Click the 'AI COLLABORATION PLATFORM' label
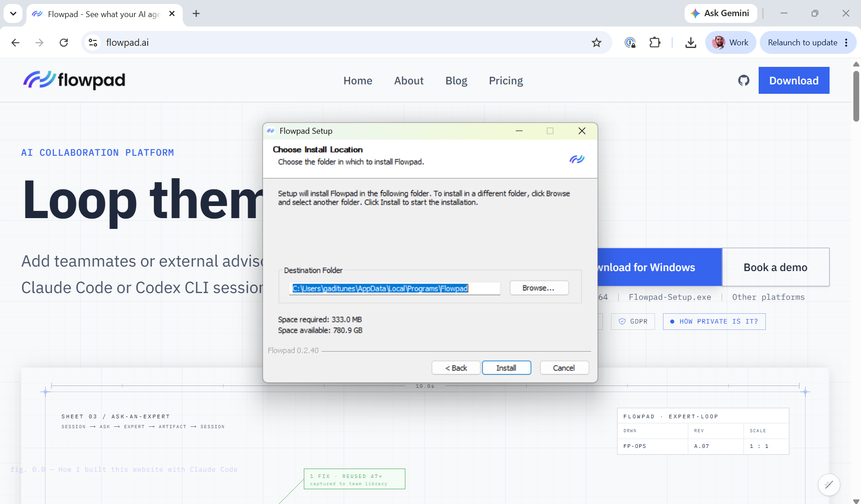861x504 pixels. [97, 153]
